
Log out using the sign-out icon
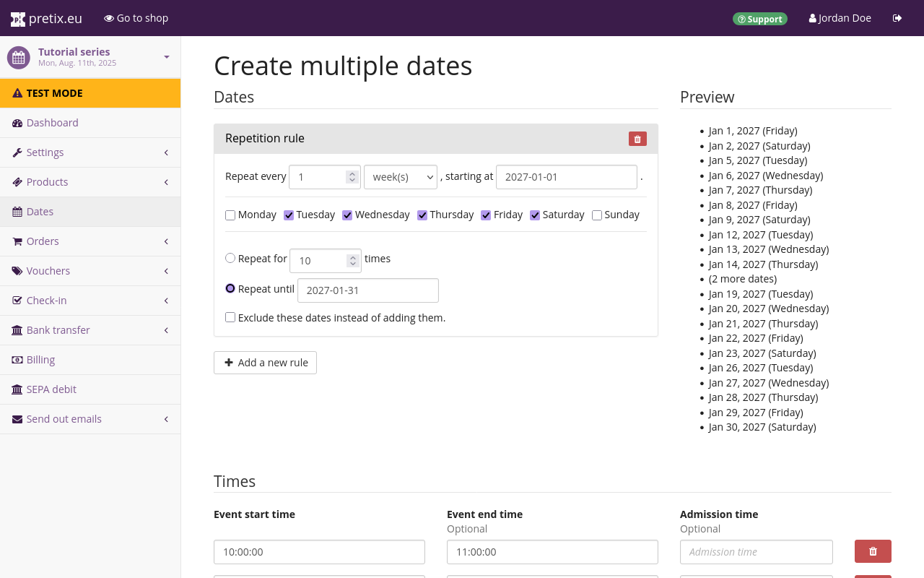897,18
